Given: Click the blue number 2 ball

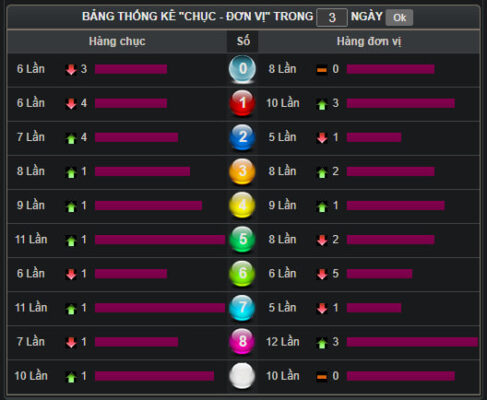Looking at the screenshot, I should (242, 137).
